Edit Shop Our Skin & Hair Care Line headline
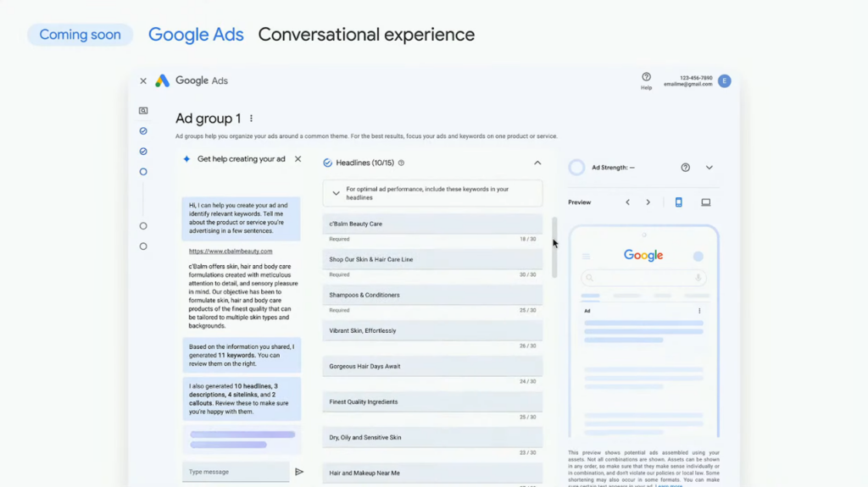 coord(432,259)
